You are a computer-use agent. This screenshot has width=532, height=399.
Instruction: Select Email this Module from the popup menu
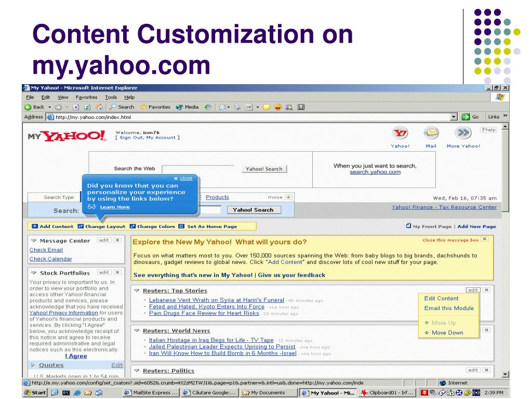tap(449, 308)
